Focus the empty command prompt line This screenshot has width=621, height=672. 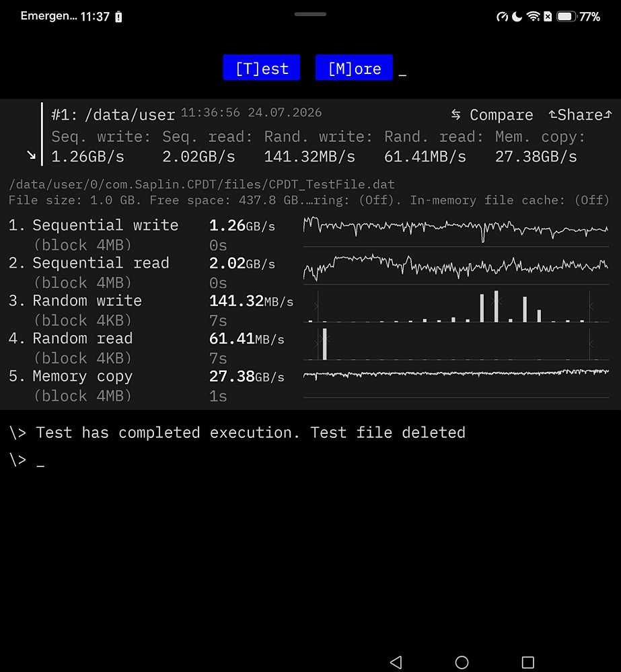[26, 460]
